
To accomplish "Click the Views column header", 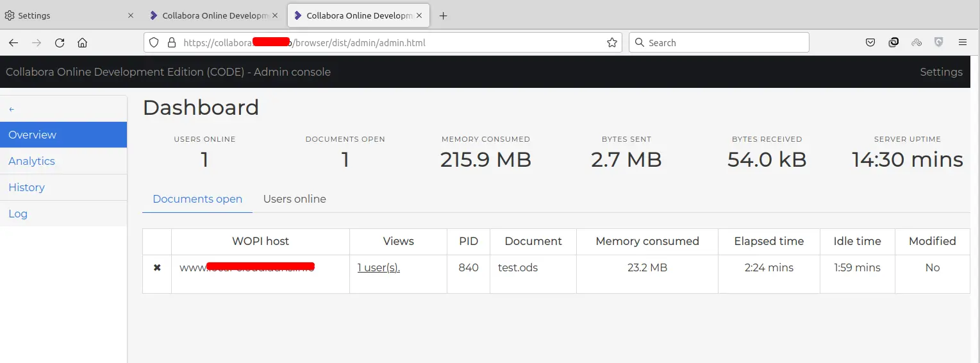I will pyautogui.click(x=399, y=242).
